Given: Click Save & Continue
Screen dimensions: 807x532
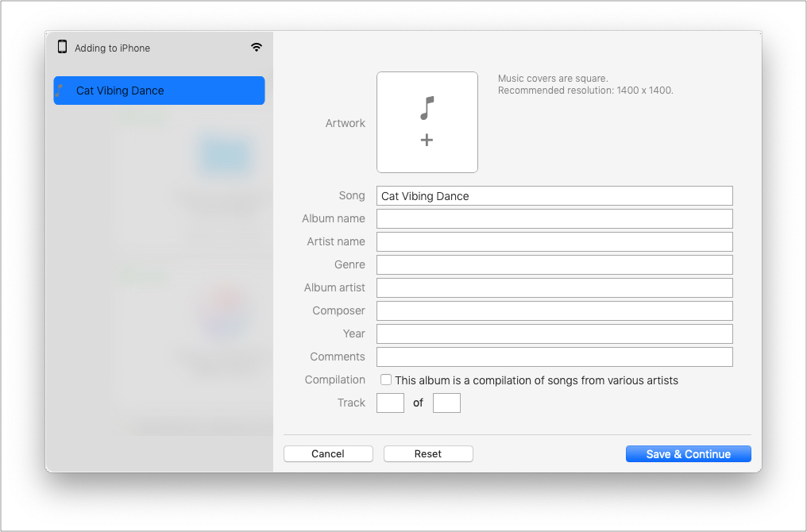Looking at the screenshot, I should [x=689, y=454].
